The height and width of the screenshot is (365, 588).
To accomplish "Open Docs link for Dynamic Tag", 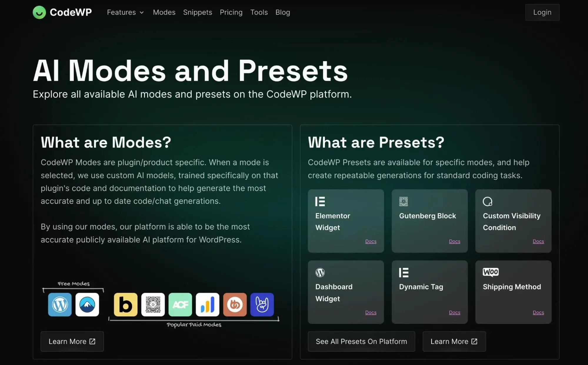I will [x=454, y=312].
